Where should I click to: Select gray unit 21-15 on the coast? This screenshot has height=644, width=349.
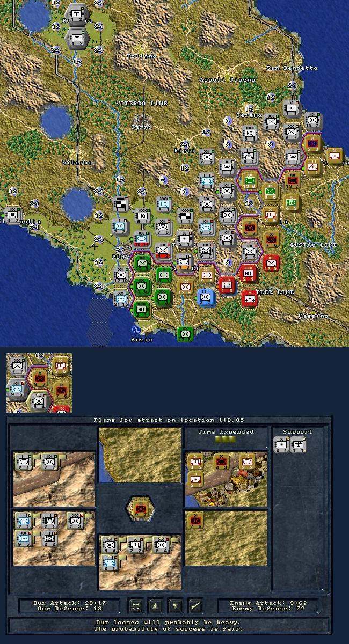pos(121,298)
